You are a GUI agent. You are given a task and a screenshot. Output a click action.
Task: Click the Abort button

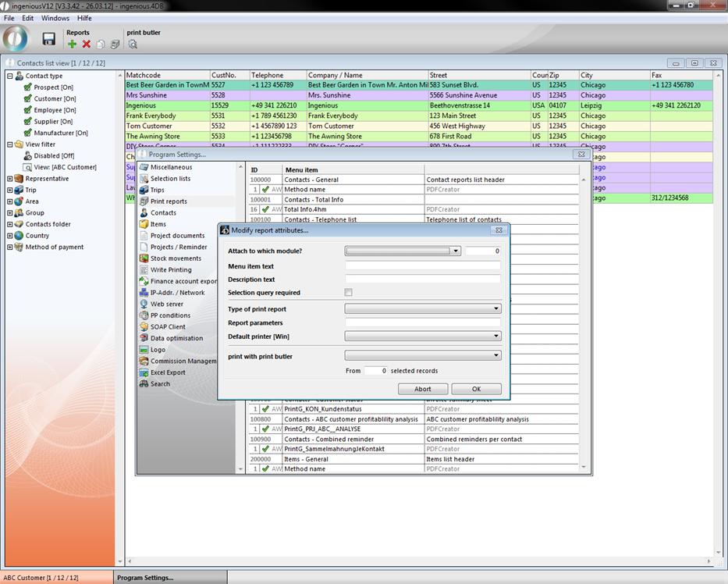click(423, 389)
